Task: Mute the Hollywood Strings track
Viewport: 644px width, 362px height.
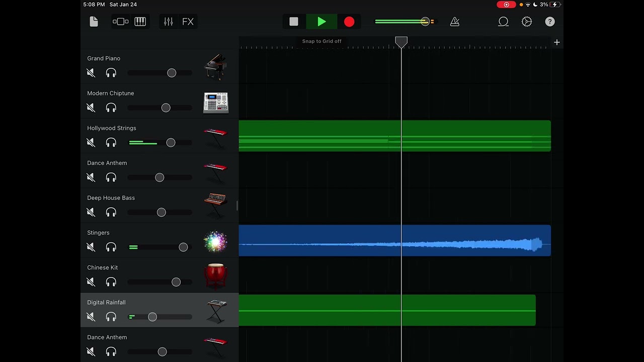Action: coord(91,143)
